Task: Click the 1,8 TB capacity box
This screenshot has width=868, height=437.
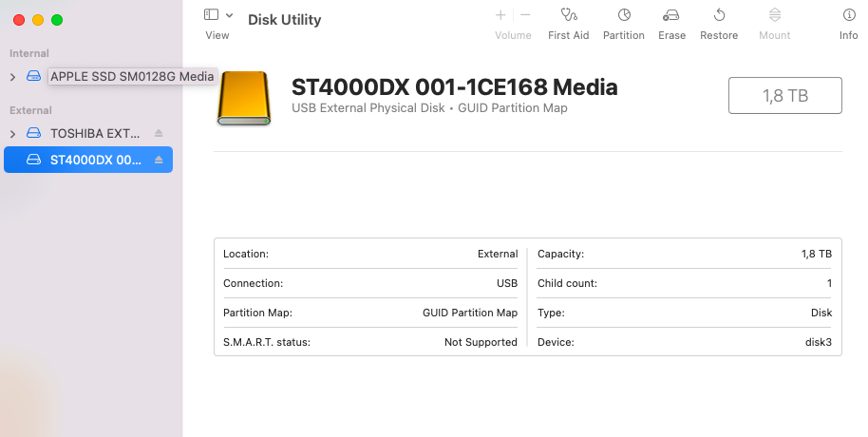Action: tap(784, 96)
